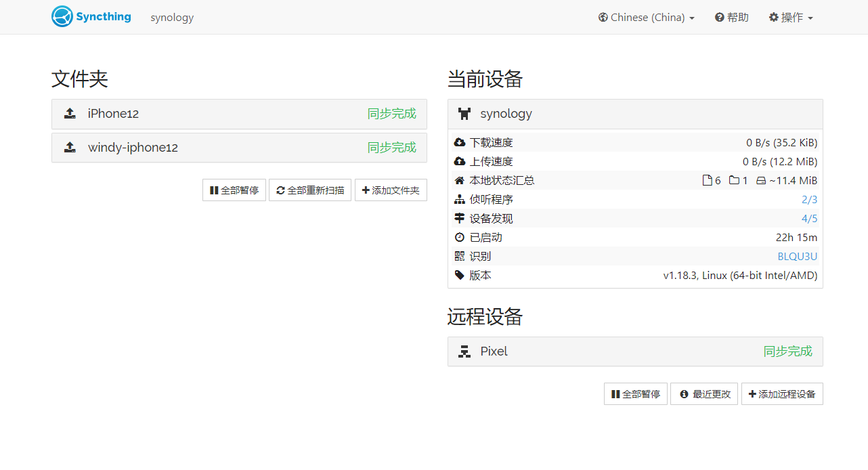The height and width of the screenshot is (470, 868).
Task: Click the 文件夹 section heading
Action: pos(80,79)
